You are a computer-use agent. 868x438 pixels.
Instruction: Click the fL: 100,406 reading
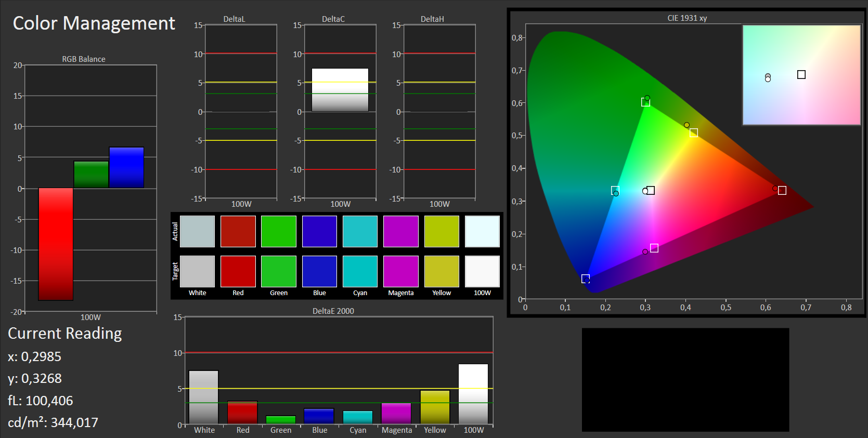(41, 401)
